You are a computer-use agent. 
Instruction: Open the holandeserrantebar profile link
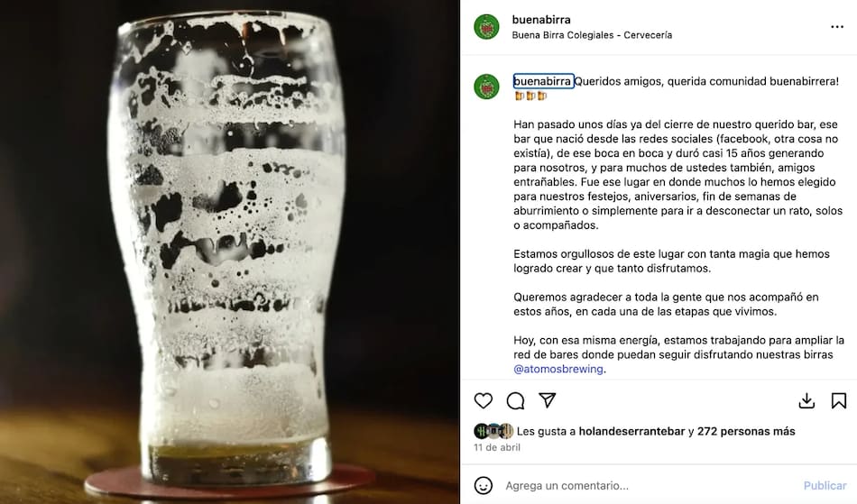[x=631, y=431]
